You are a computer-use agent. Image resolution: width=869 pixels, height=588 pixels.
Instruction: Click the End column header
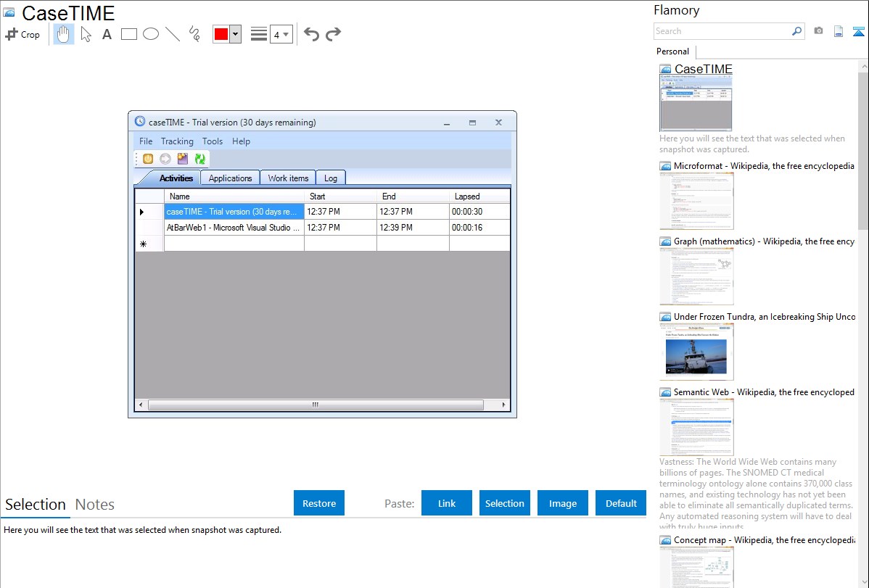pyautogui.click(x=413, y=196)
